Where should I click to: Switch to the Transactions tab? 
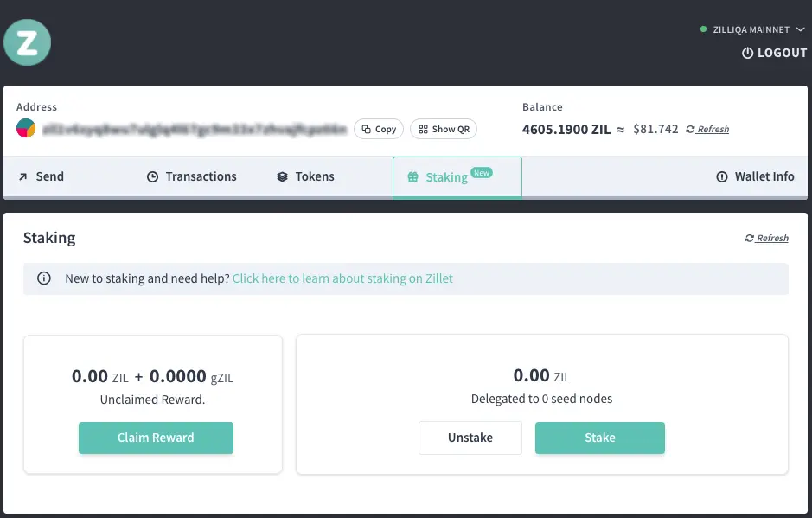coord(192,176)
